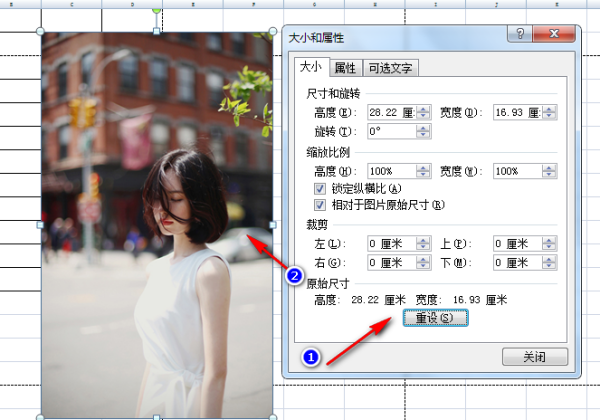Click the crop 右(G) input field
The image size is (600, 420).
pos(391,263)
